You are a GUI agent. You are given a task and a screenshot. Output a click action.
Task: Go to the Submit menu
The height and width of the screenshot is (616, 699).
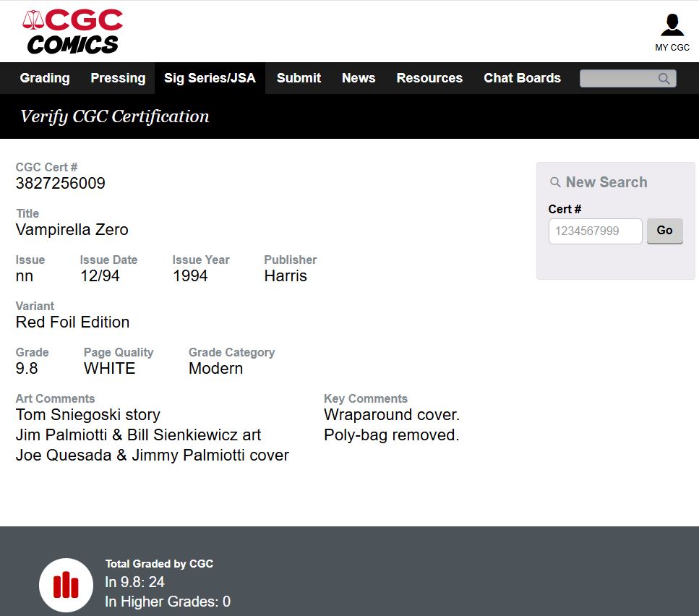pyautogui.click(x=299, y=78)
